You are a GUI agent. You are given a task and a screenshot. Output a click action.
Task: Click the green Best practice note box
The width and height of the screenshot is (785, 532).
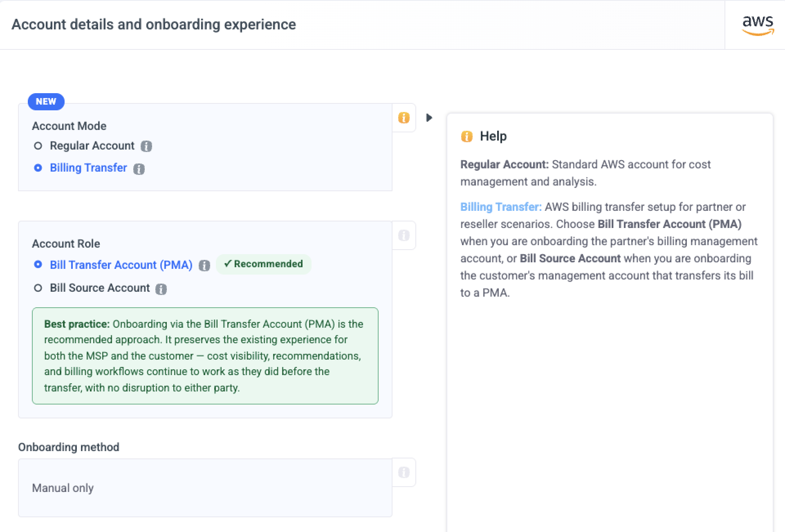click(205, 356)
